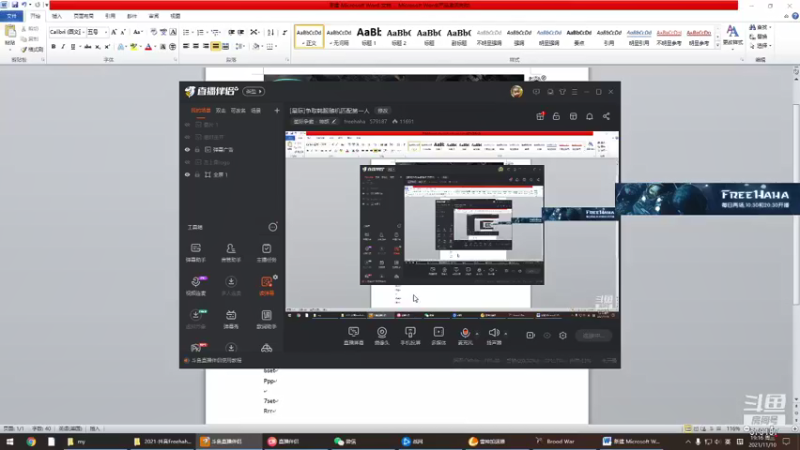Click user avatar in streaming app title bar

click(x=516, y=92)
